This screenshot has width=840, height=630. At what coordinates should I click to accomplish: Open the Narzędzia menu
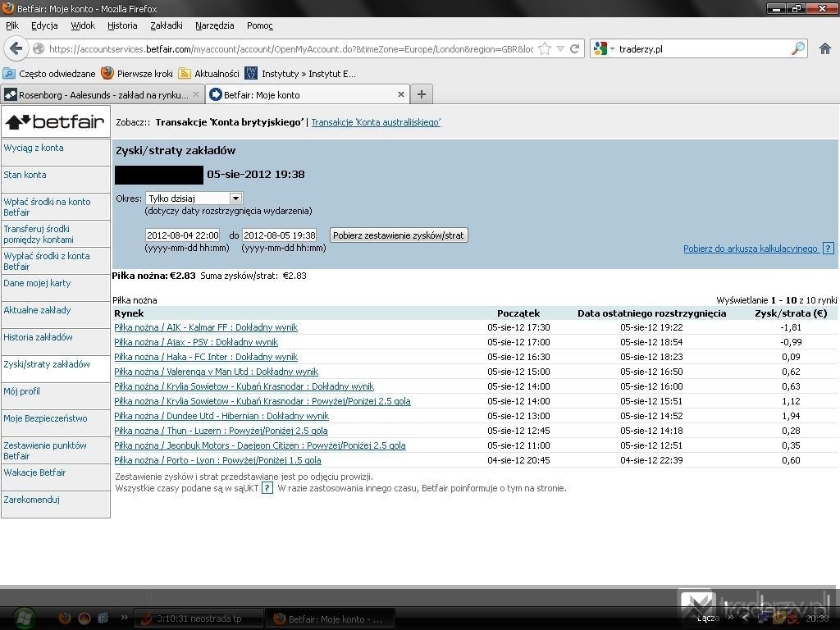coord(214,25)
